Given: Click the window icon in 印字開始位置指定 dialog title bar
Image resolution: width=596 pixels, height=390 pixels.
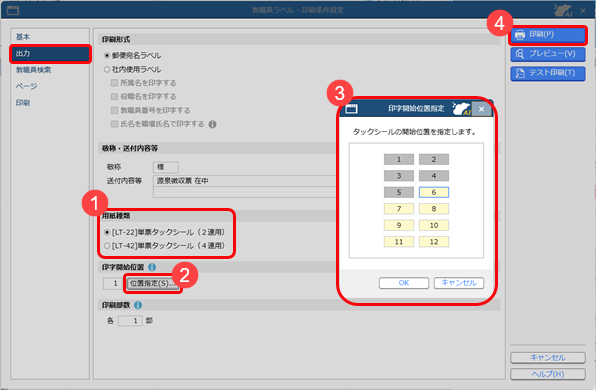Looking at the screenshot, I should (351, 109).
